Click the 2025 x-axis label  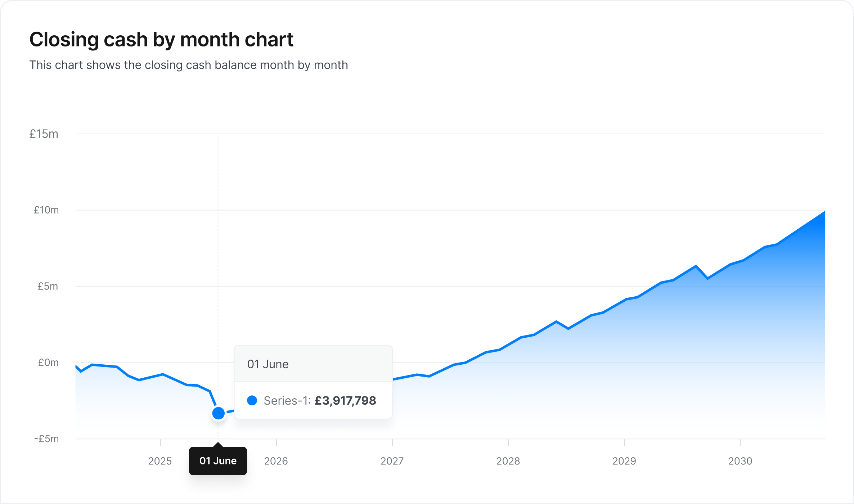[x=160, y=461]
